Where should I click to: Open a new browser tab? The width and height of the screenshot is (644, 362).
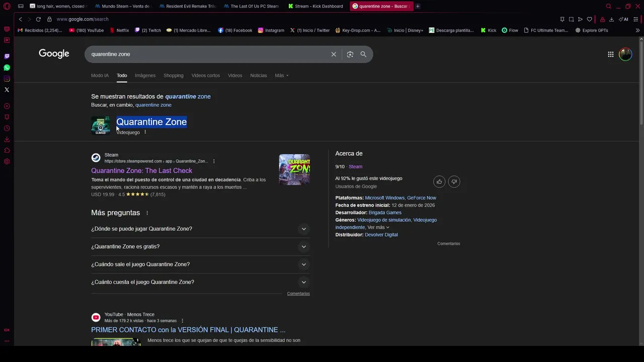pyautogui.click(x=418, y=6)
